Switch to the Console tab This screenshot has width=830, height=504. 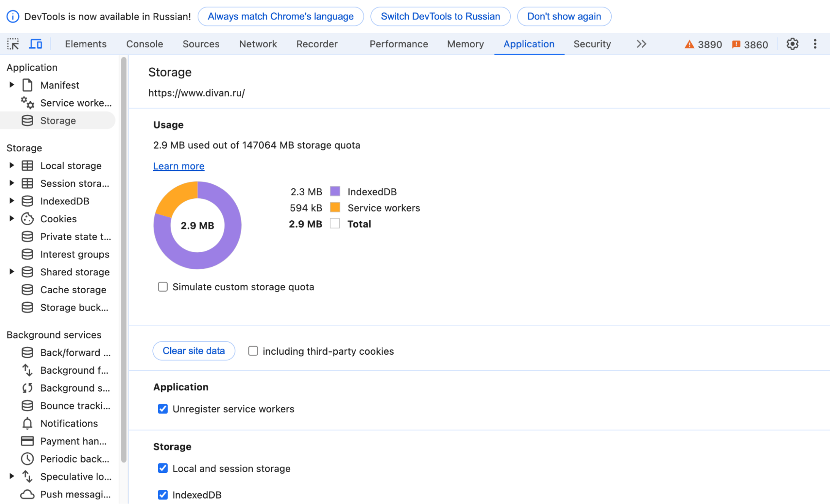coord(144,44)
